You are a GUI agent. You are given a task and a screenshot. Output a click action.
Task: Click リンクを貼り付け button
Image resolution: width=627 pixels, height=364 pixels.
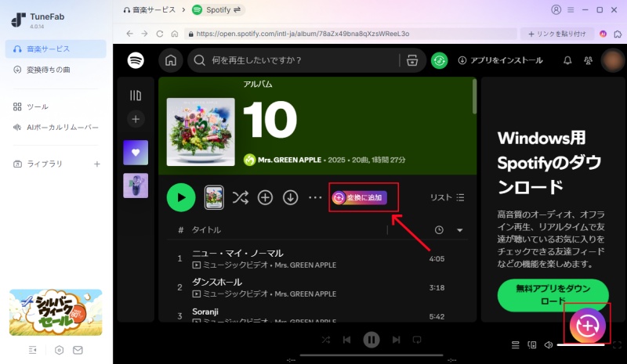(x=557, y=34)
